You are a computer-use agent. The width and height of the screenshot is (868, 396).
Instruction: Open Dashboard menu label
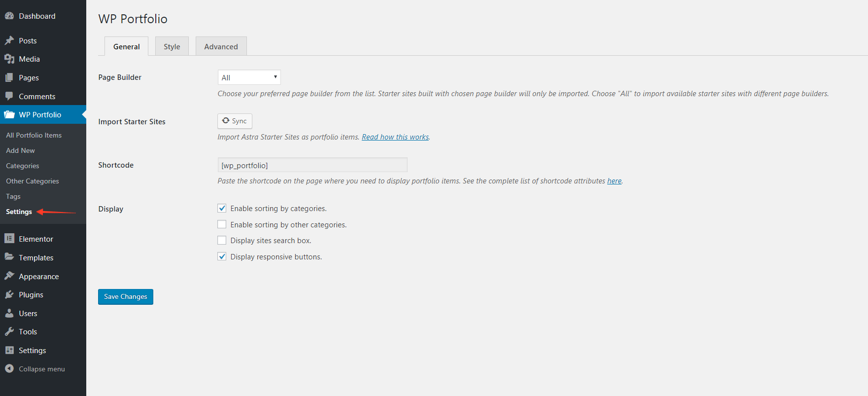pyautogui.click(x=37, y=16)
